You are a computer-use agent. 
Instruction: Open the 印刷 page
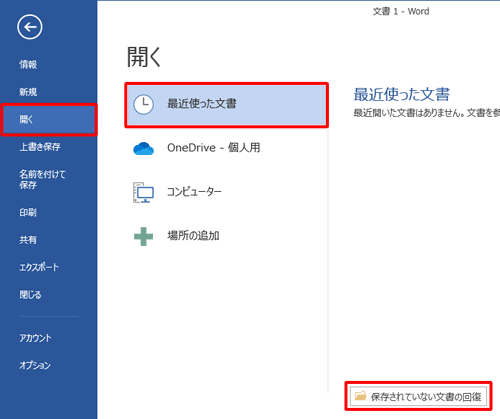(28, 212)
